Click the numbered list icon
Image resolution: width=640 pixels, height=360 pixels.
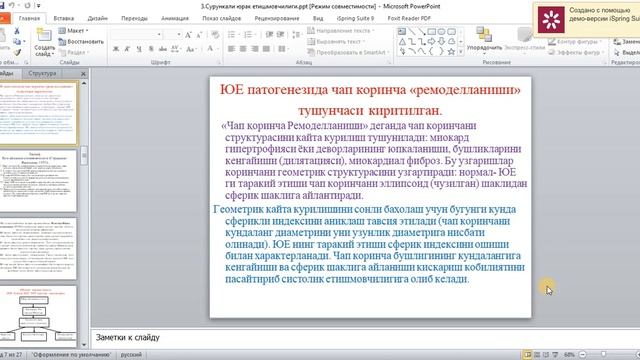pyautogui.click(x=248, y=35)
